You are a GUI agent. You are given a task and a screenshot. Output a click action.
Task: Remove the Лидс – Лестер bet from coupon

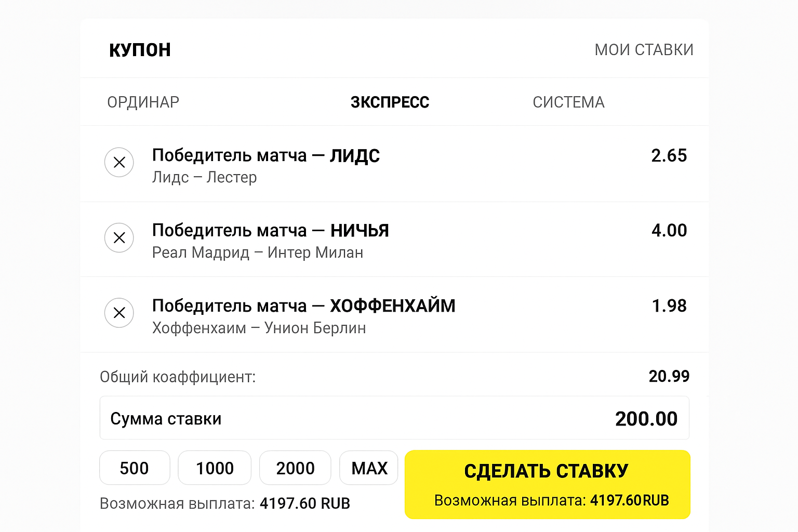coord(119,163)
